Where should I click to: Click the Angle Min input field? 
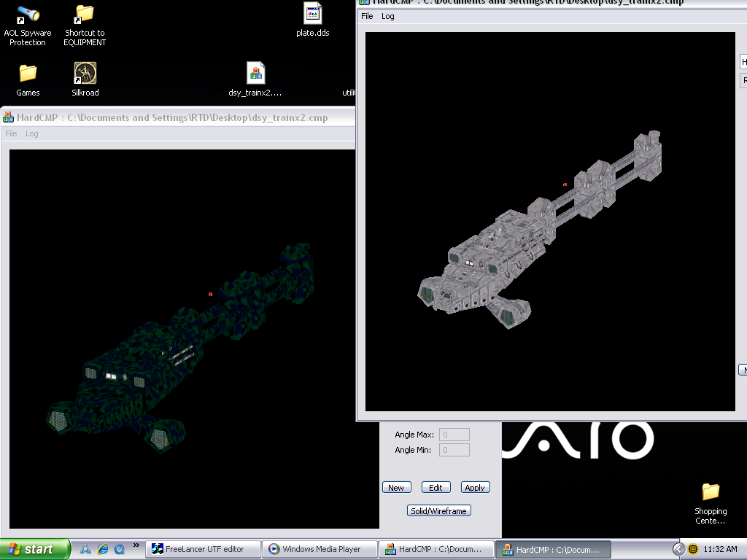pos(454,450)
